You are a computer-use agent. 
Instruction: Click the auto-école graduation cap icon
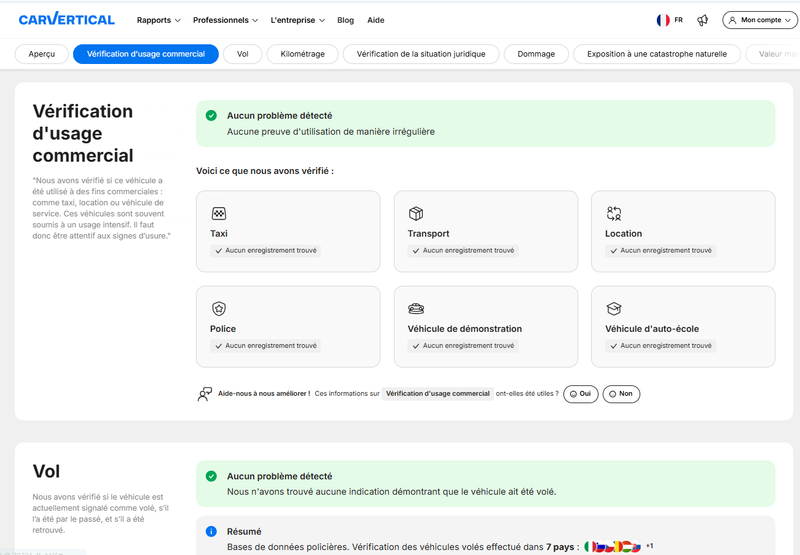[x=614, y=309]
